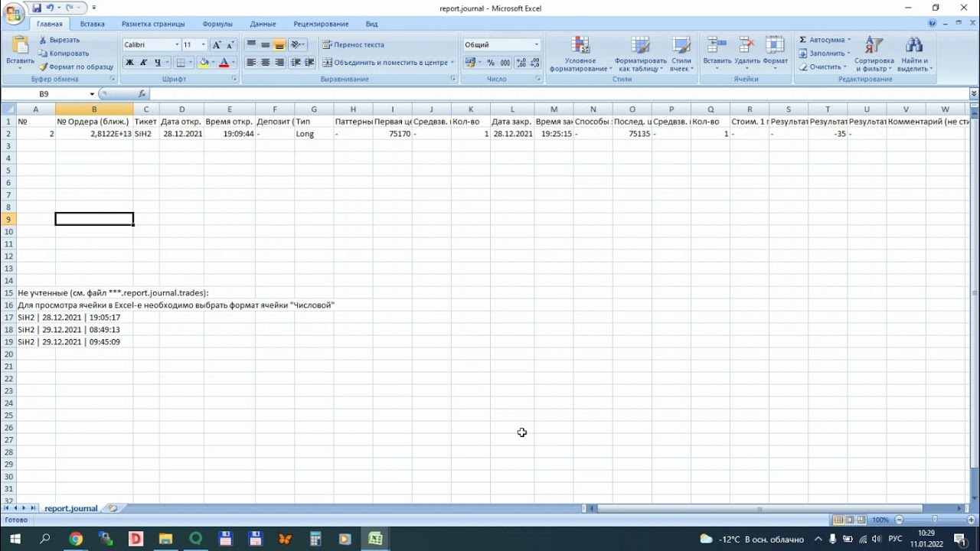Switch to Разметка страницы tab
This screenshot has width=980, height=551.
152,24
